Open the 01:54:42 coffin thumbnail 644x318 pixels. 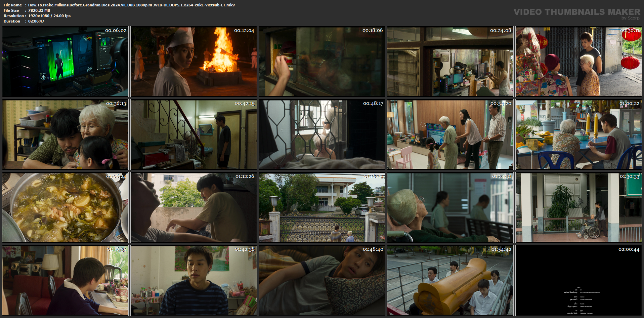coord(450,280)
